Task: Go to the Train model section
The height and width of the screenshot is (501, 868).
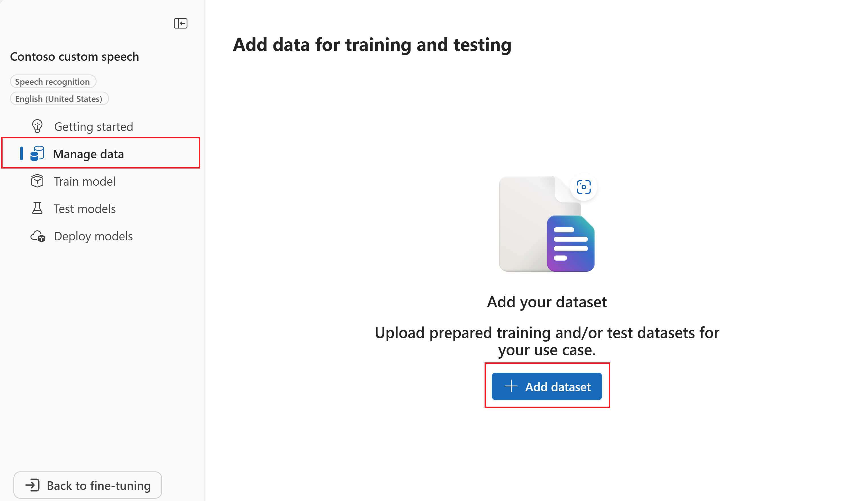Action: click(85, 181)
